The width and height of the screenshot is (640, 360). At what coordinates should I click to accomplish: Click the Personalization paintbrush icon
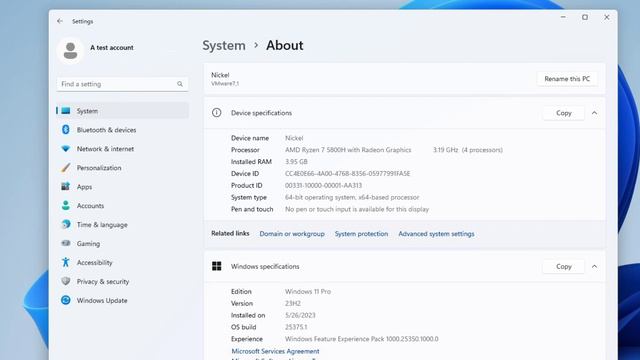[66, 167]
